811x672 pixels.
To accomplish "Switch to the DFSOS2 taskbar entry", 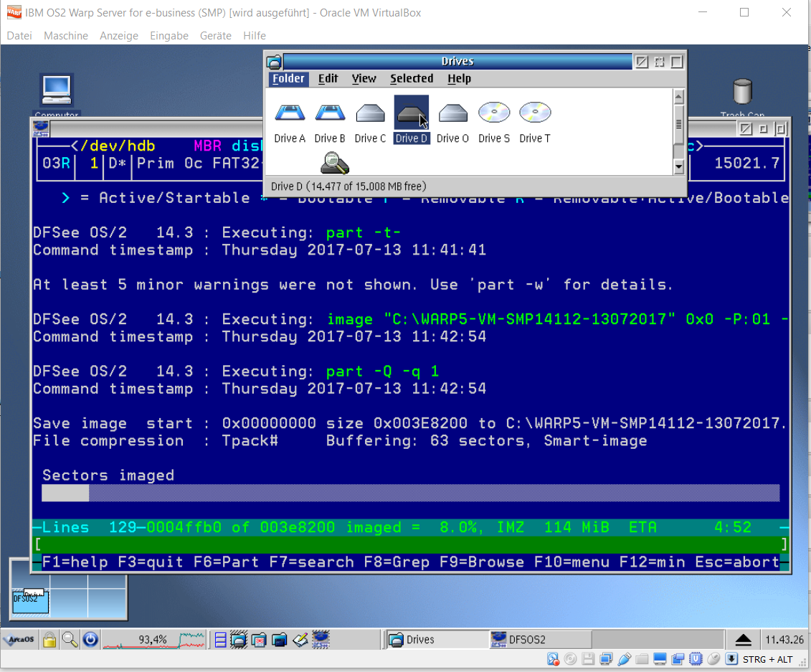I will click(x=539, y=640).
